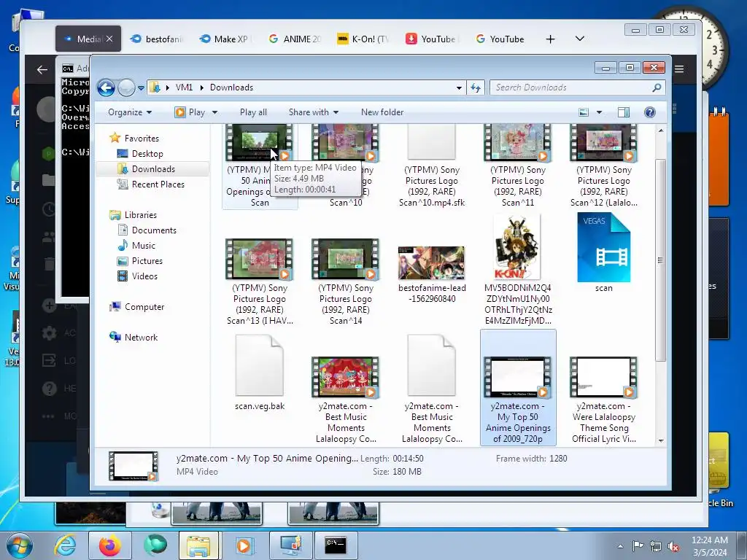Select the Best Music Moments Lalaloopsy video thumbnail
747x560 pixels.
click(345, 377)
